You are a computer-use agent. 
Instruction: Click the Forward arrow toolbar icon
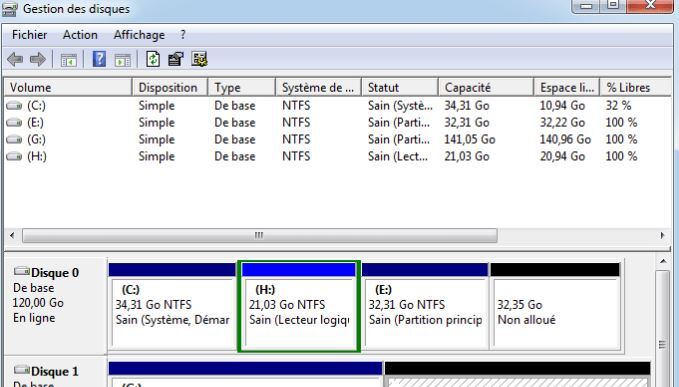[x=37, y=59]
